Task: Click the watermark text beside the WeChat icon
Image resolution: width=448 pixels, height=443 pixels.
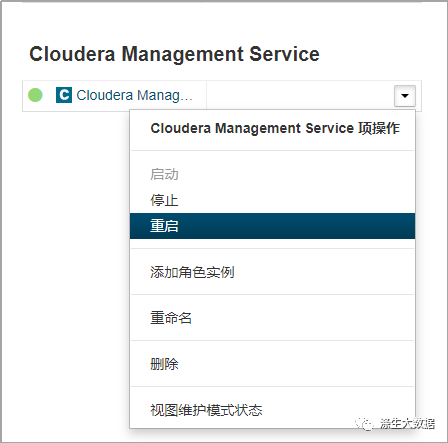Action: point(407,424)
